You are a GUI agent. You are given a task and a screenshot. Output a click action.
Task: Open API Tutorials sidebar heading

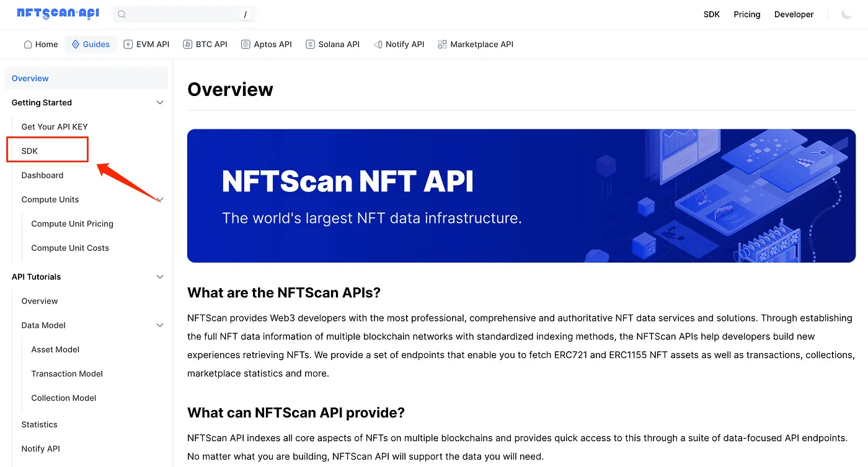pos(36,277)
